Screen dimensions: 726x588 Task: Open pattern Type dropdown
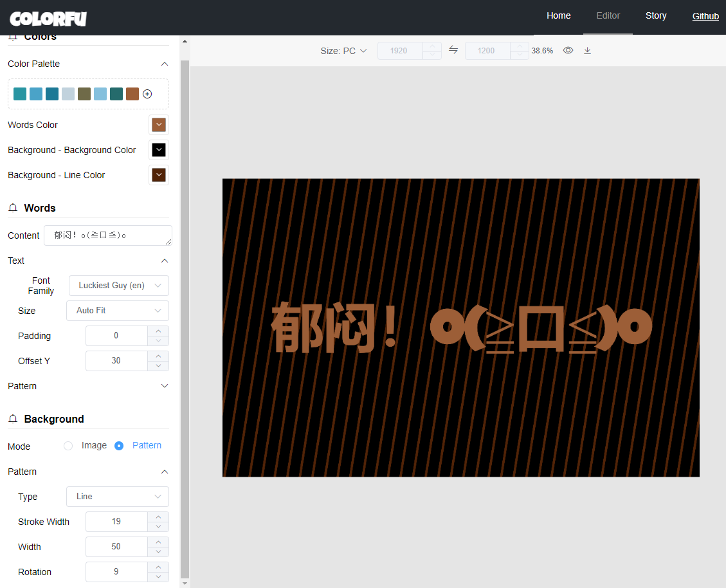coord(118,496)
